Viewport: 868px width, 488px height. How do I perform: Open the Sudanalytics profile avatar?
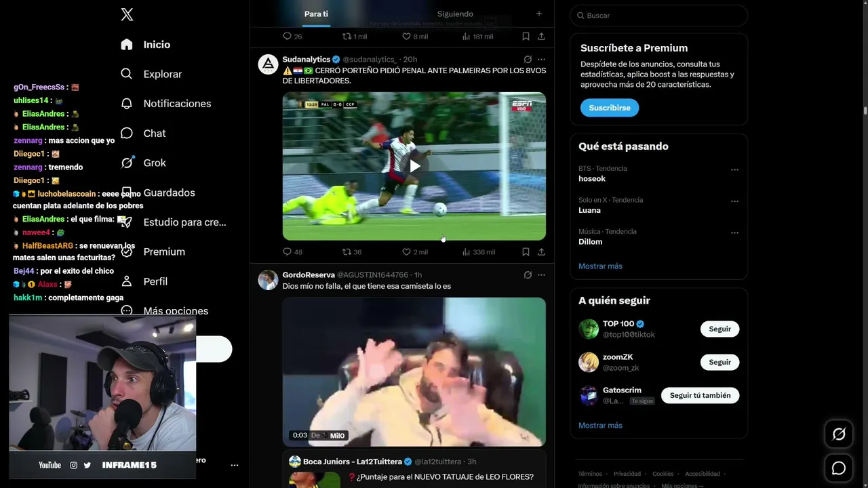pos(269,64)
